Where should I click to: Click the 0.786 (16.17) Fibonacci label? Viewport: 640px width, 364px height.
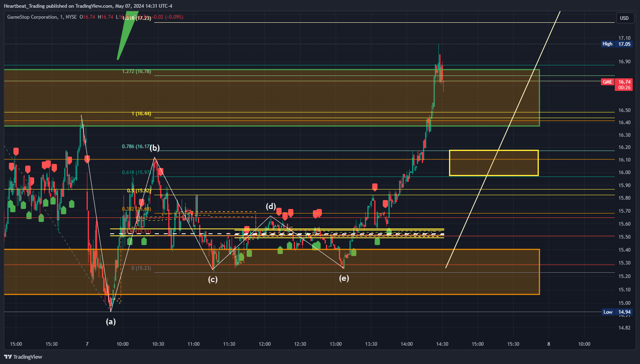pos(136,146)
